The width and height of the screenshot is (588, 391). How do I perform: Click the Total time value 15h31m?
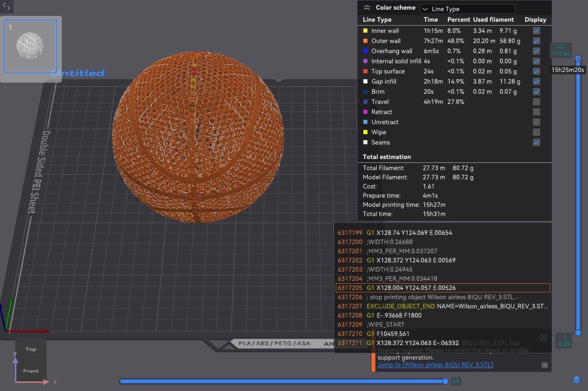(x=434, y=214)
